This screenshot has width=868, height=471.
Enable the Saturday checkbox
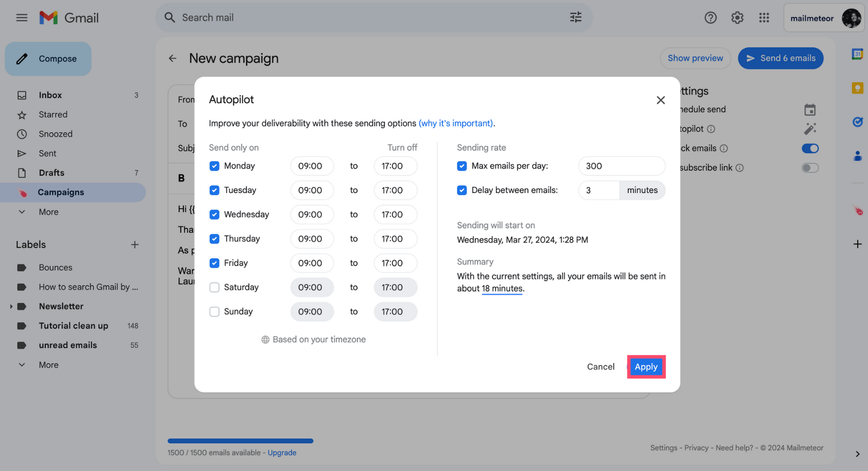pos(214,287)
